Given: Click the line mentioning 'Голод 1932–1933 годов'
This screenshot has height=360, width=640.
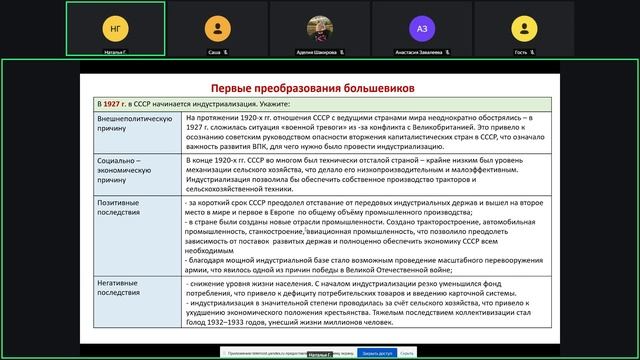Looking at the screenshot, I should pyautogui.click(x=290, y=322).
